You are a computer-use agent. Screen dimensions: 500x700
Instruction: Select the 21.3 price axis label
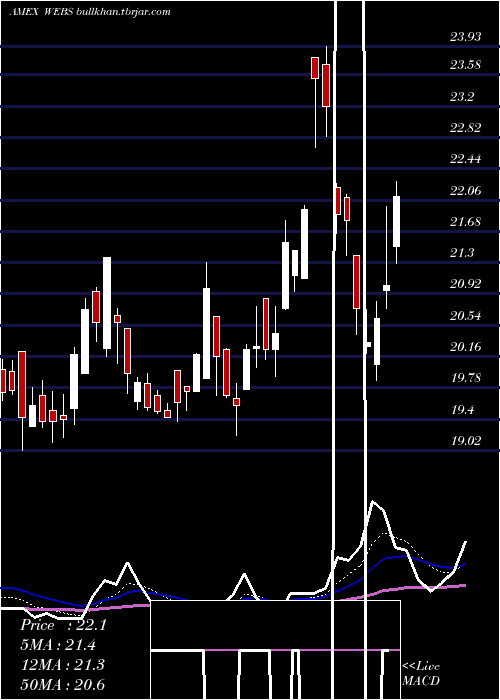(x=462, y=253)
